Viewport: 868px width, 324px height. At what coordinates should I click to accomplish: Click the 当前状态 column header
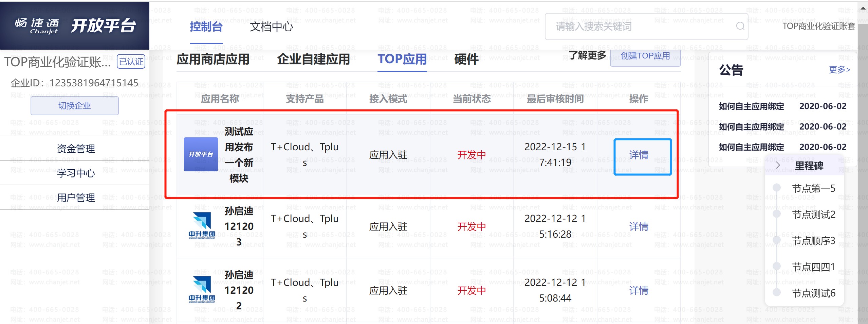[472, 99]
